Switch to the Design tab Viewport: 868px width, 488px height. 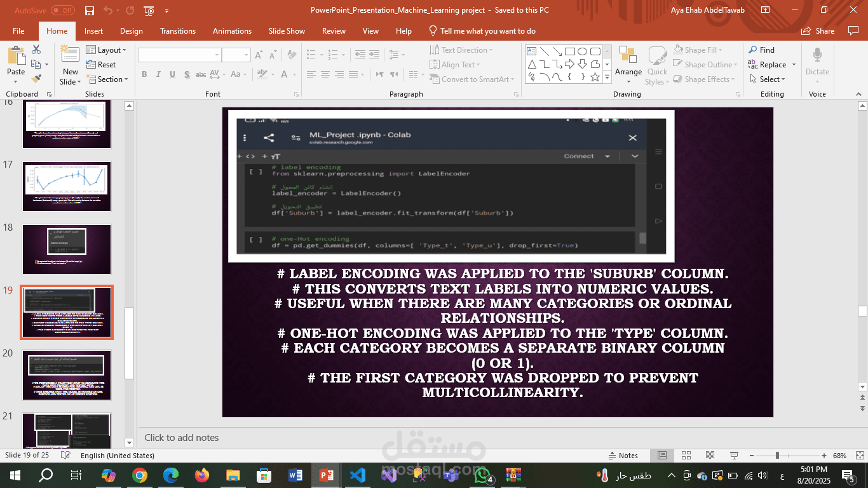(x=132, y=30)
